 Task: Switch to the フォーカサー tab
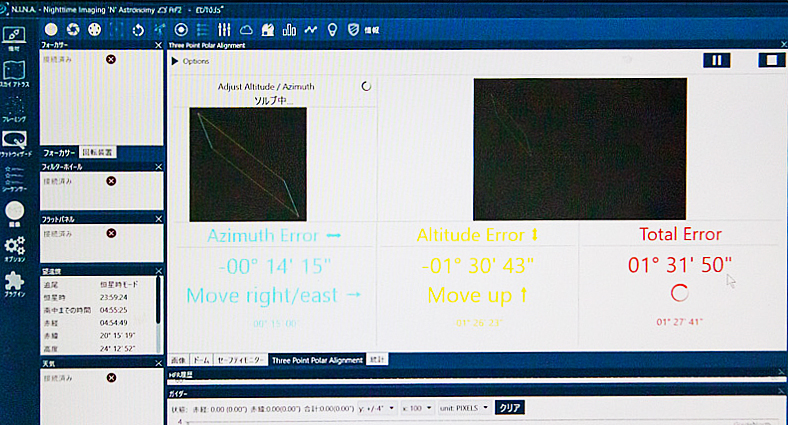click(x=59, y=153)
